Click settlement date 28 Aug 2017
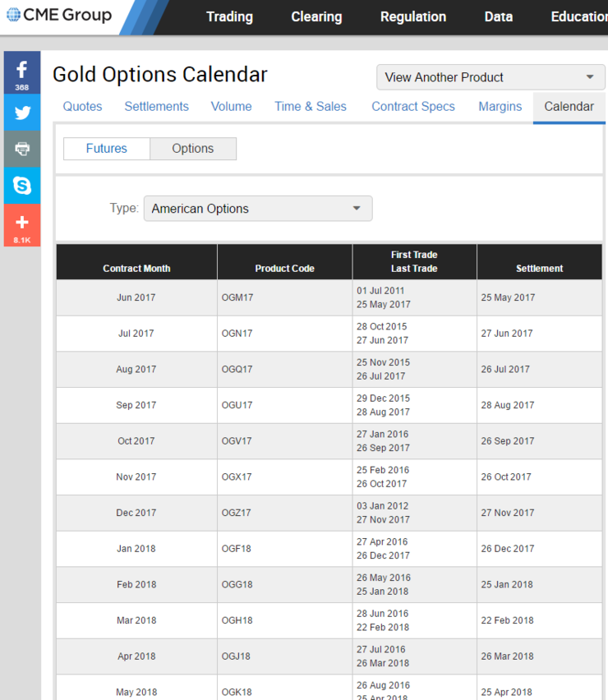Viewport: 608px width, 700px height. 508,405
